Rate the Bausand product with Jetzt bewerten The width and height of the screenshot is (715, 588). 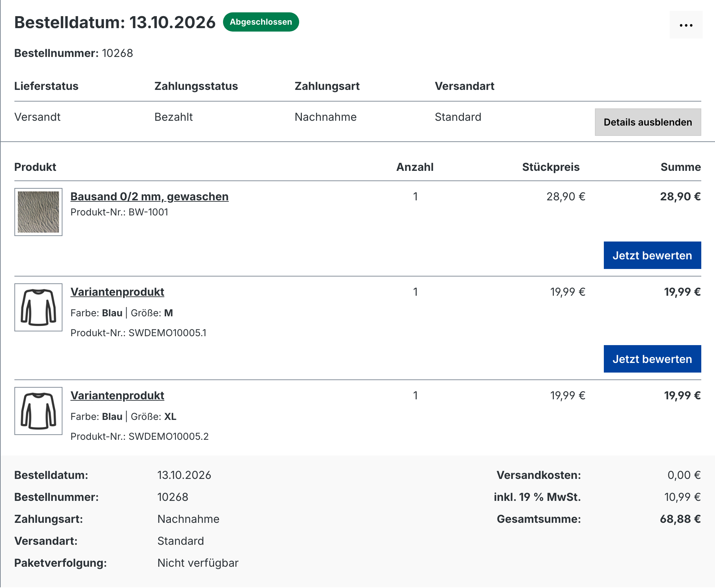tap(652, 255)
